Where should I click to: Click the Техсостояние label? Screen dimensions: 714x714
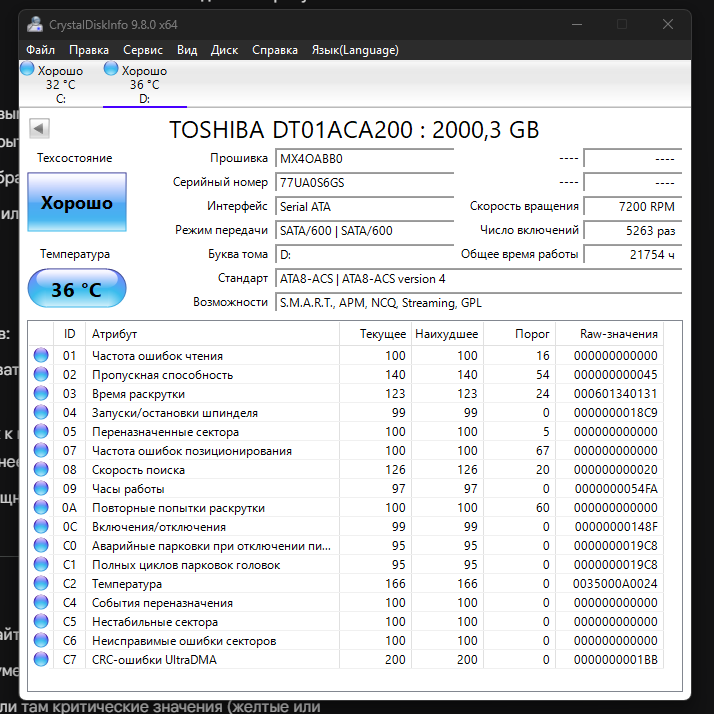click(75, 158)
